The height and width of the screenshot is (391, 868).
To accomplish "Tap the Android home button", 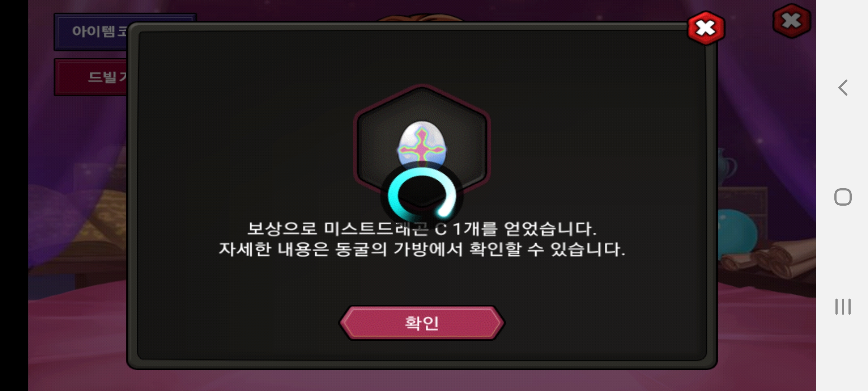I will [x=843, y=197].
